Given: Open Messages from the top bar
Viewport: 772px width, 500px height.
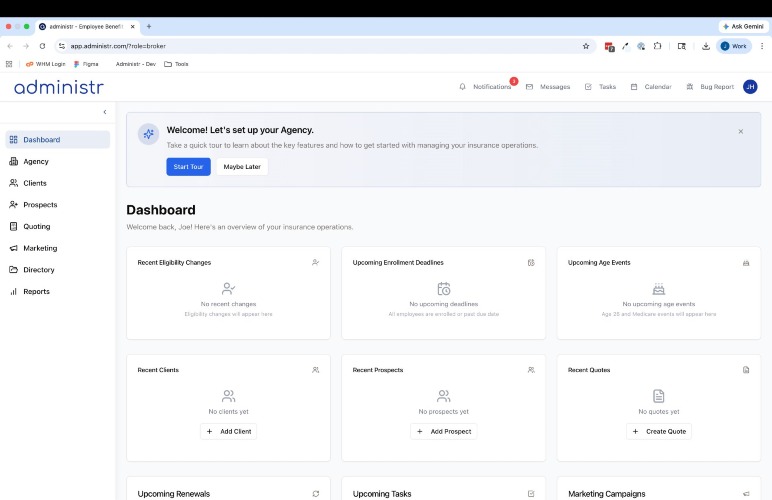Looking at the screenshot, I should (548, 87).
